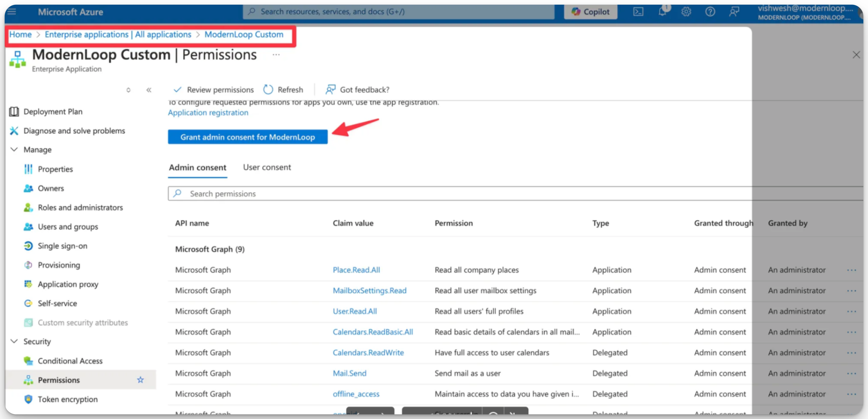Open the Mail.Send claim link
This screenshot has width=868, height=419.
point(349,373)
